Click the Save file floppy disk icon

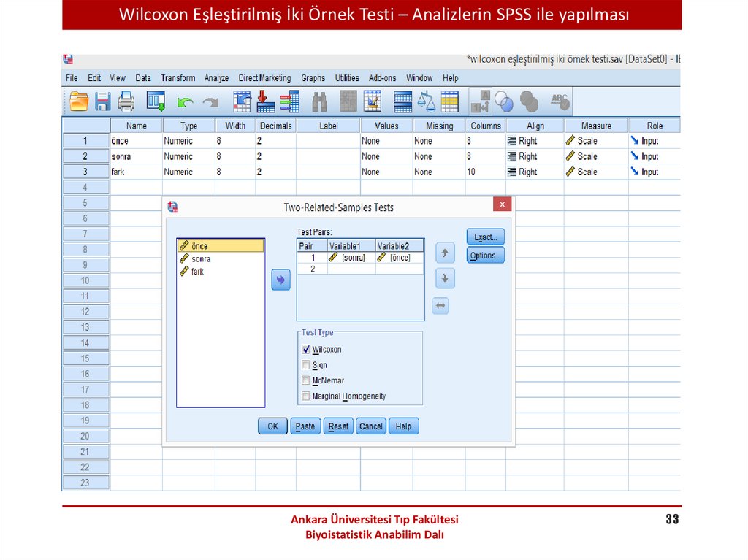click(x=102, y=101)
